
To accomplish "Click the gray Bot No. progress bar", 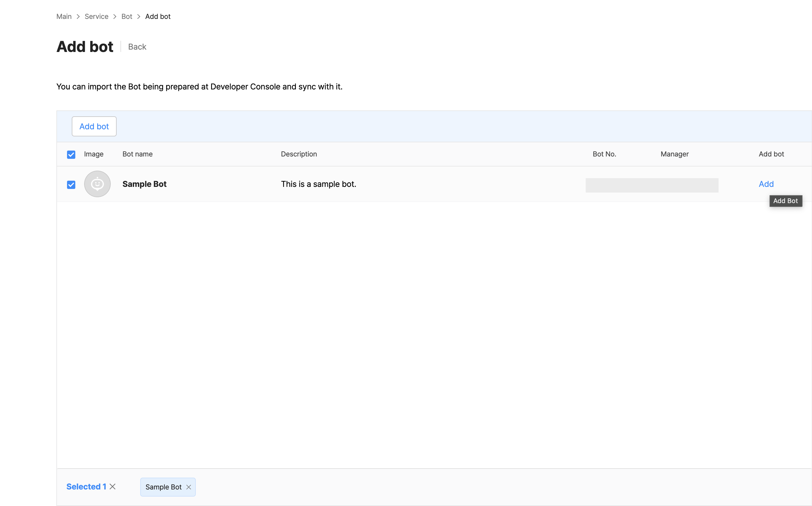I will 652,185.
